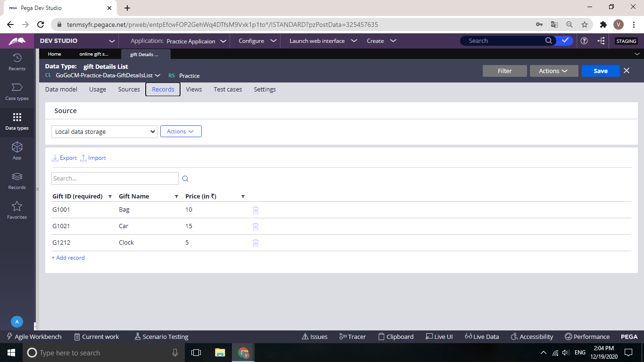Screen dimensions: 644x362
Task: Select the Records tab
Action: pyautogui.click(x=163, y=89)
